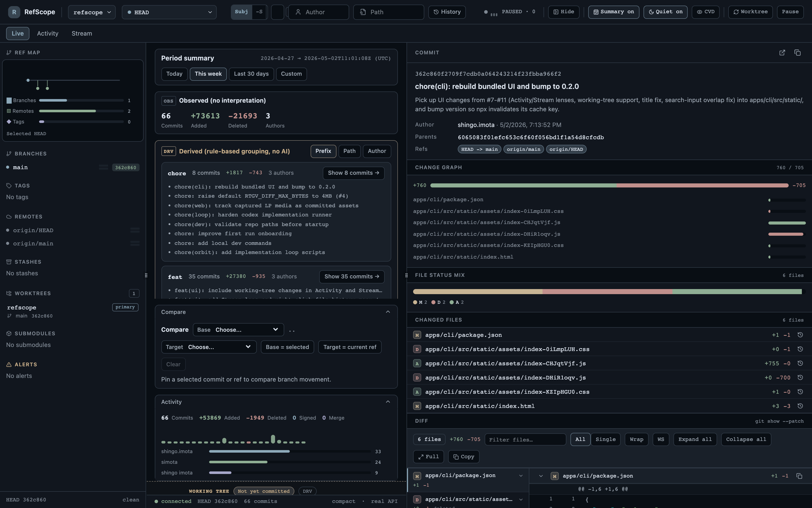812x508 pixels.
Task: Collapse the package.json diff header chevron
Action: (541, 476)
